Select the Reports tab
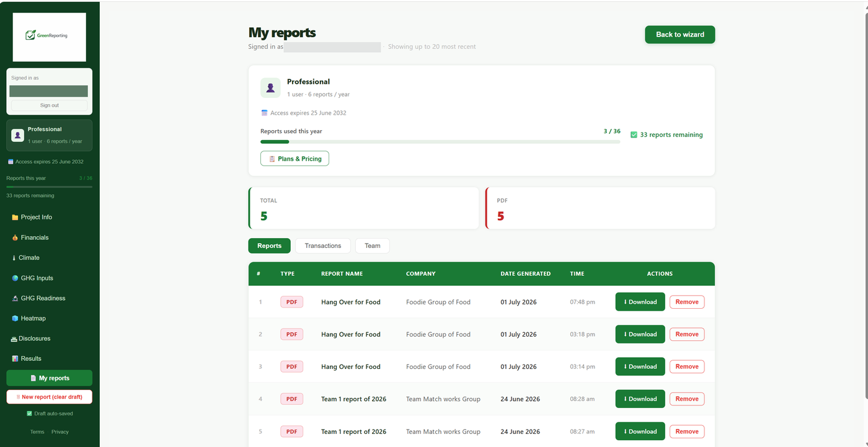Screen dimensions: 868x447 point(270,246)
